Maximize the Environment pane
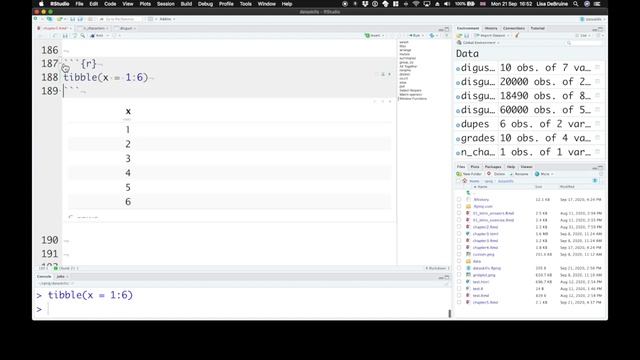640x360 pixels. (600, 29)
